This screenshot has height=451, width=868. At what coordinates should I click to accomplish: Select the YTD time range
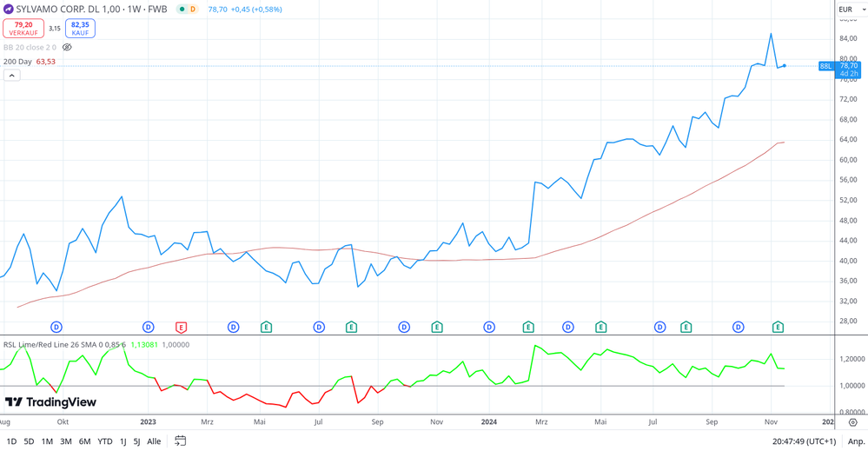(x=104, y=441)
